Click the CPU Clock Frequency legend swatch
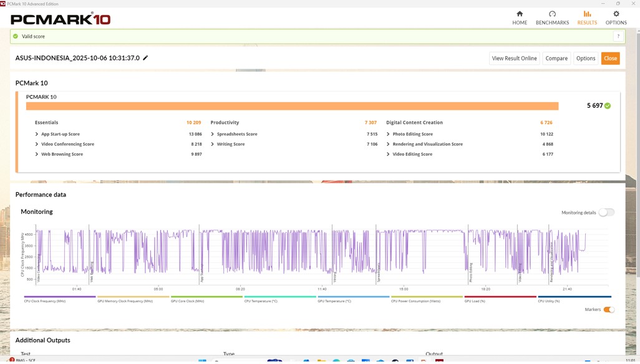 (60, 297)
